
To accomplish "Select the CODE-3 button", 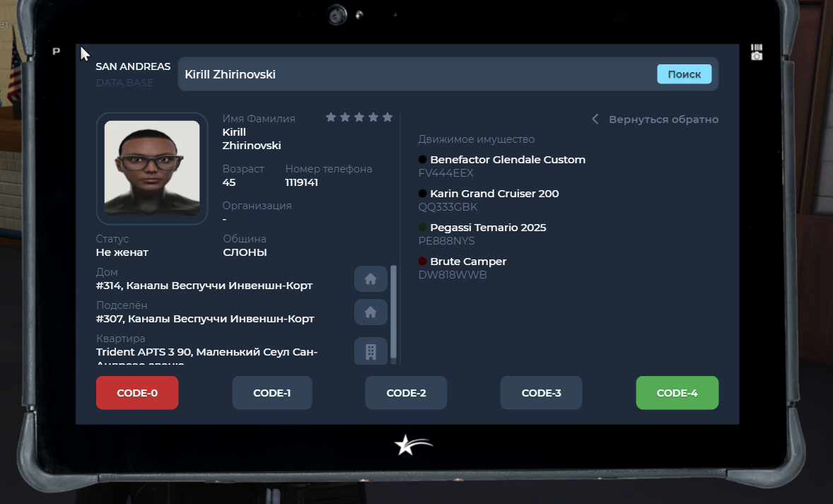I will tap(541, 393).
